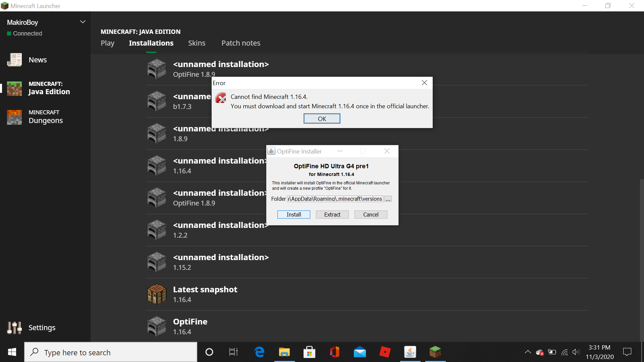This screenshot has height=362, width=644.
Task: Click the folder browse ellipsis button
Action: 388,199
